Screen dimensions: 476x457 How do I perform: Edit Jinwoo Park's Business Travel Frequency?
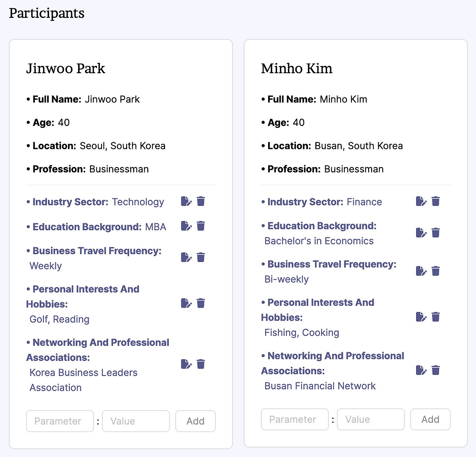(186, 257)
